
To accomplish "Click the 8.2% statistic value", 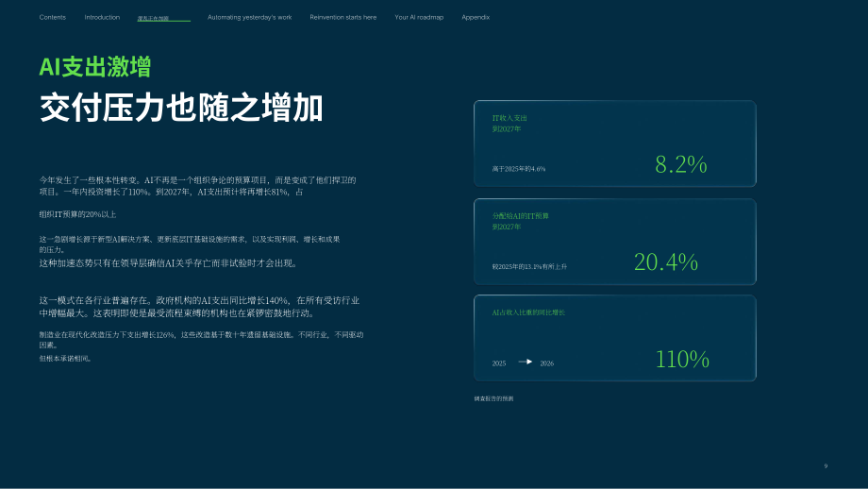I will [x=681, y=164].
